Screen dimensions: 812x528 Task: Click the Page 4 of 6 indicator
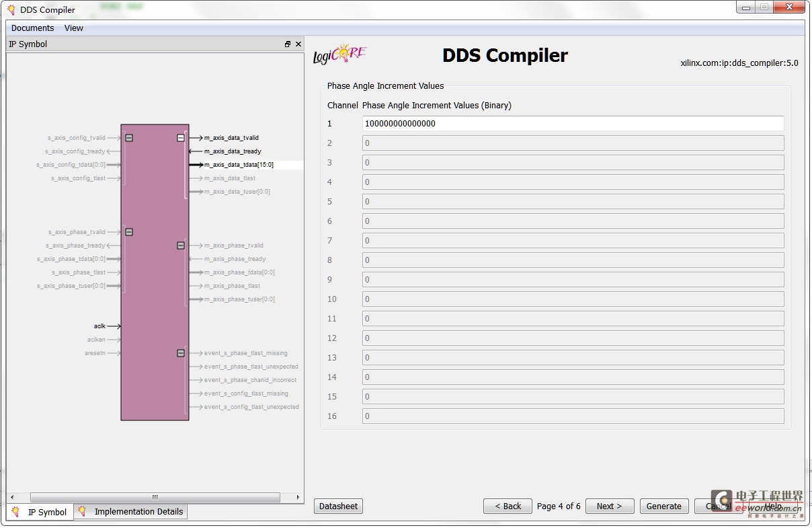coord(559,506)
